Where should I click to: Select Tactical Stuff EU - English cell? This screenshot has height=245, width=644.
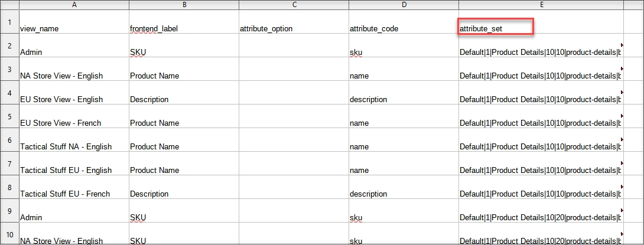(x=74, y=164)
